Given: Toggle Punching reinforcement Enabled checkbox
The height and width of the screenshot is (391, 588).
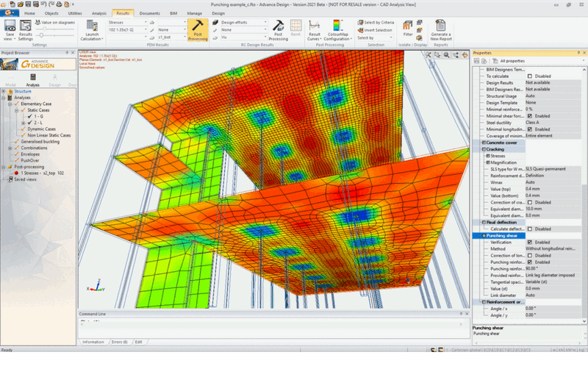Looking at the screenshot, I should (x=530, y=262).
